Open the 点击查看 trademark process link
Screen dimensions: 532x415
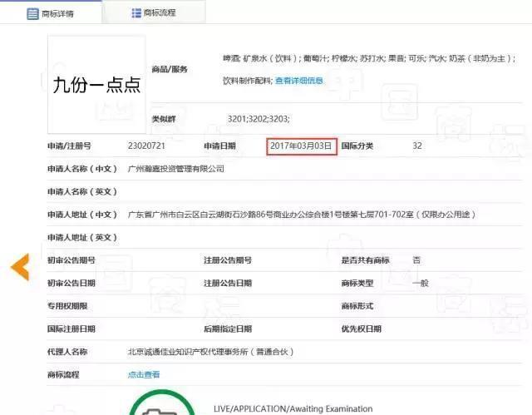(x=144, y=374)
